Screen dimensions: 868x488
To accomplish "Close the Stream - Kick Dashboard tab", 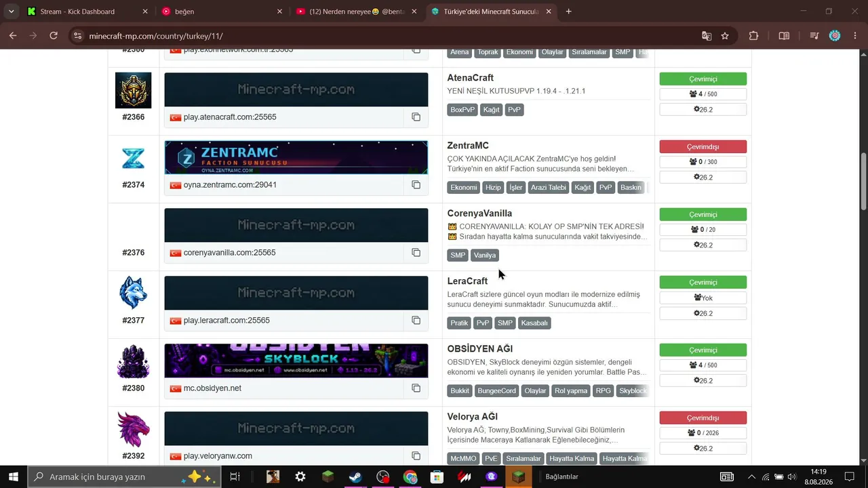I will coord(145,12).
